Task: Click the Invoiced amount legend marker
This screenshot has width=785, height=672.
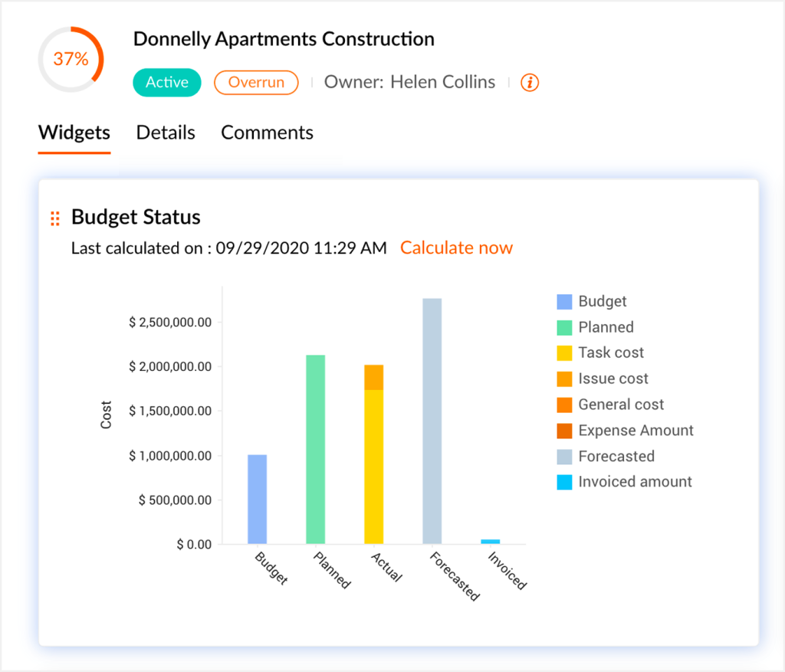Action: 563,482
